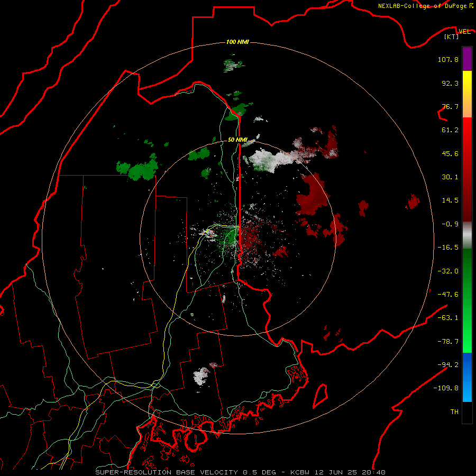
Task: Click the 61.2 velocity scale value
Action: click(x=450, y=130)
